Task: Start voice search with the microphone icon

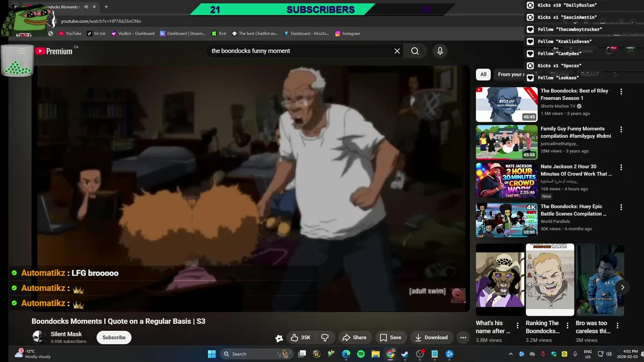Action: pyautogui.click(x=440, y=51)
